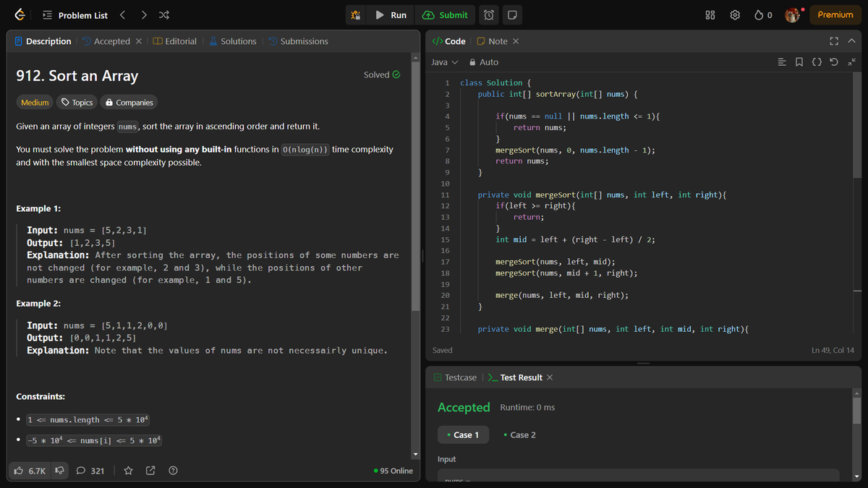Open the timer alarm clock icon
The image size is (868, 488).
(x=490, y=15)
